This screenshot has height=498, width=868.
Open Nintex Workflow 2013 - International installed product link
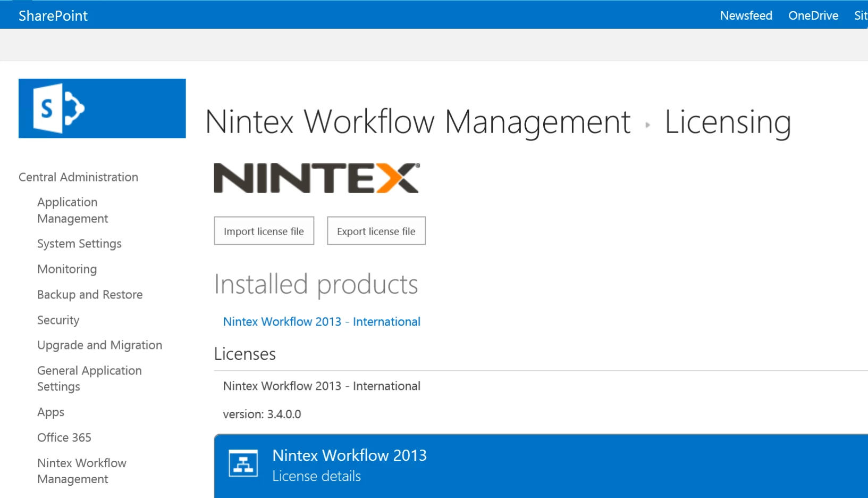coord(322,322)
